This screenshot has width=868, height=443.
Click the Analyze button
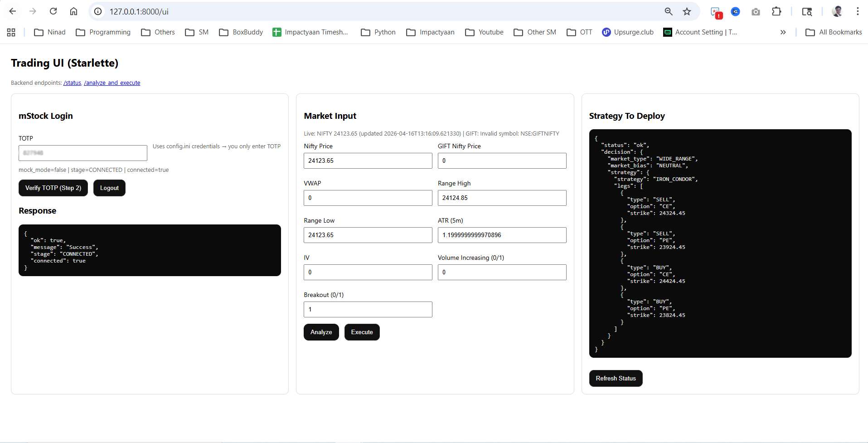321,332
